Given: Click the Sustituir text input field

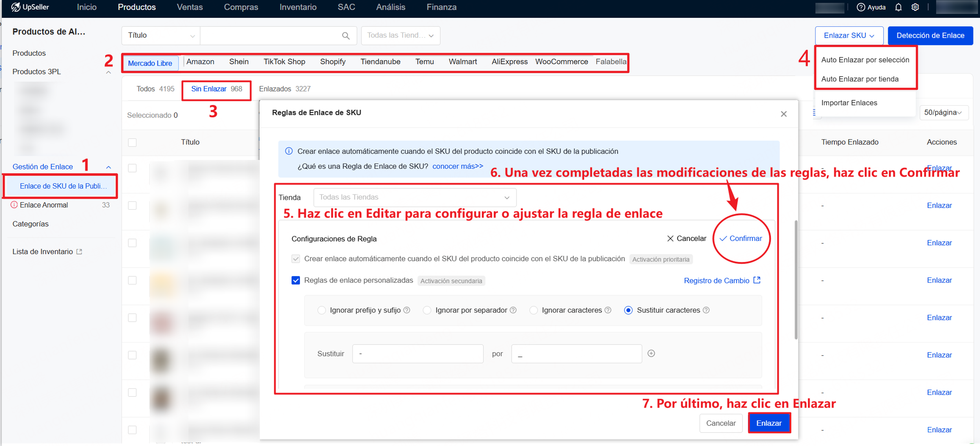Looking at the screenshot, I should [x=417, y=353].
